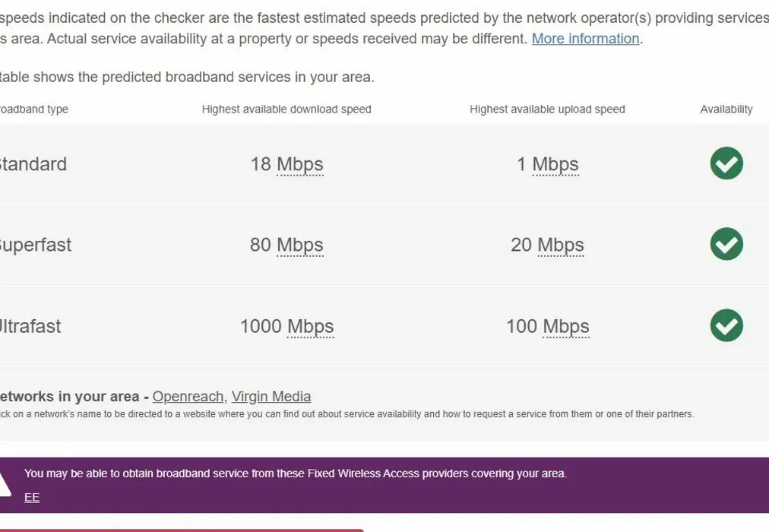This screenshot has height=532, width=769.
Task: Select the Ultrafast broadband type row label
Action: [30, 326]
